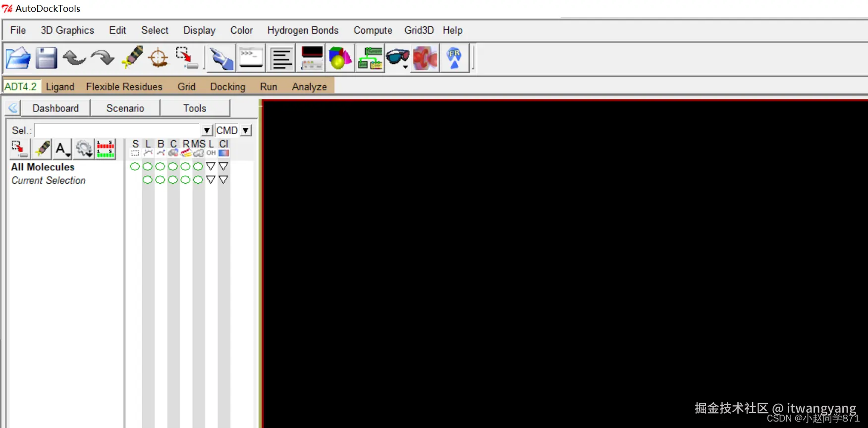Click the dashboard eraser clear-selection icon
Image resolution: width=868 pixels, height=428 pixels.
point(42,149)
